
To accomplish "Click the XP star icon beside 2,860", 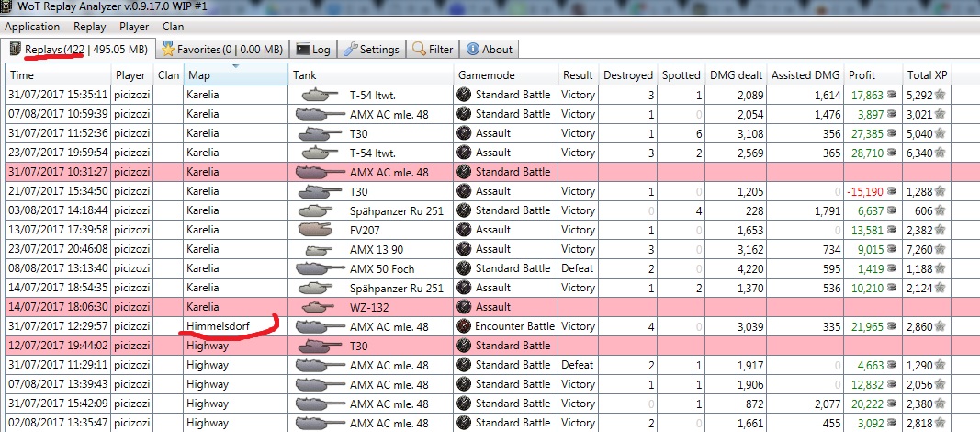I will (940, 326).
